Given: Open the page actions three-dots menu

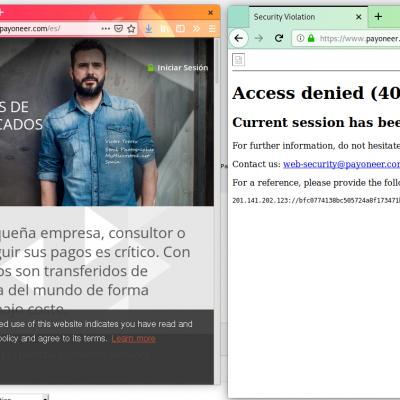Looking at the screenshot, I should pos(106,29).
